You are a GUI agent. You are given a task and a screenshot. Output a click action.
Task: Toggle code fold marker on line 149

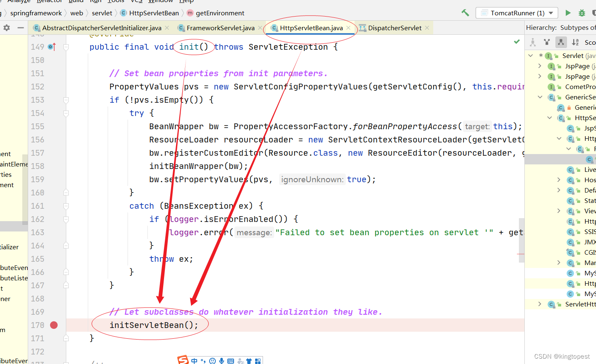[x=66, y=47]
